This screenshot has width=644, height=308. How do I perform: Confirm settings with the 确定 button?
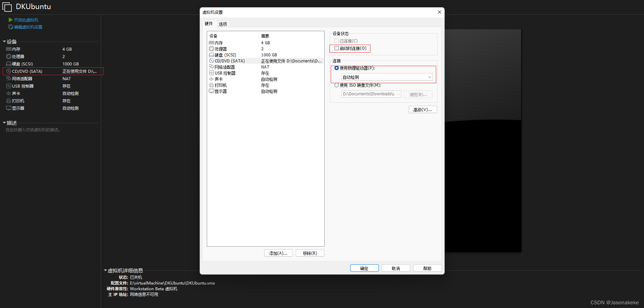pos(364,268)
